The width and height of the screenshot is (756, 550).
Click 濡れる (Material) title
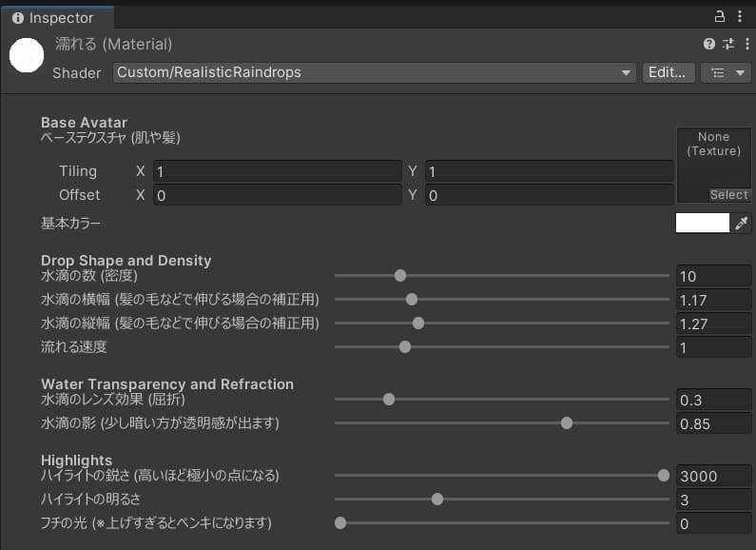pyautogui.click(x=113, y=45)
